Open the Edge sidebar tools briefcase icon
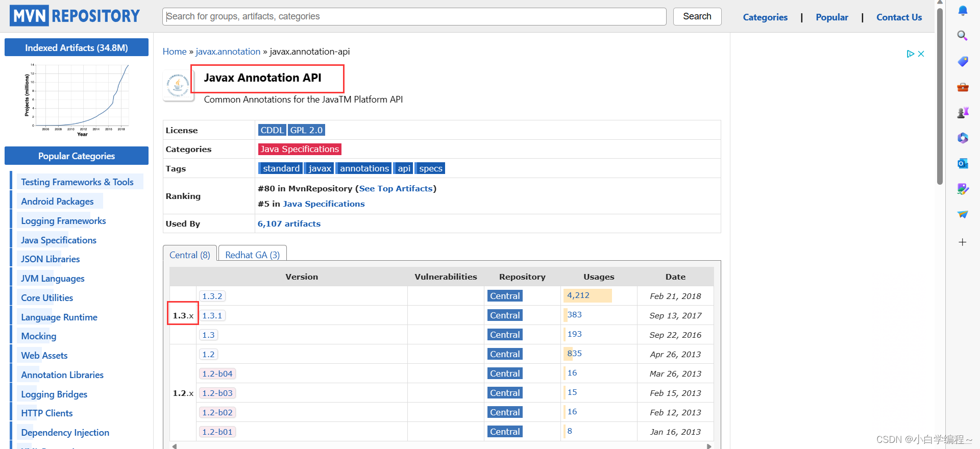980x449 pixels. (x=963, y=87)
